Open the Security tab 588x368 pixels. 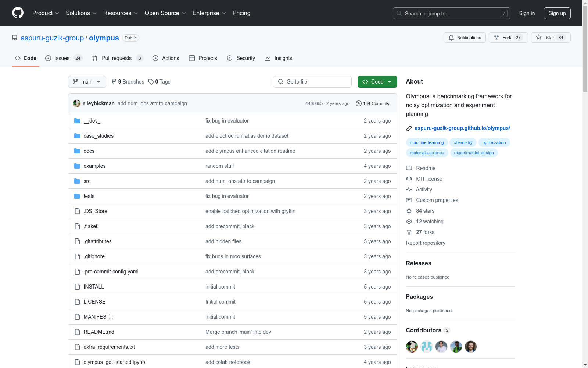(241, 58)
